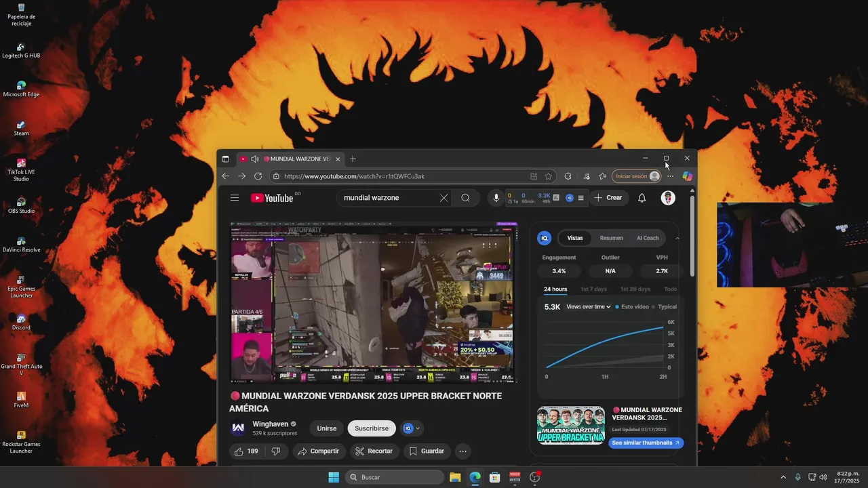Open YouTube notifications bell

[x=642, y=198]
